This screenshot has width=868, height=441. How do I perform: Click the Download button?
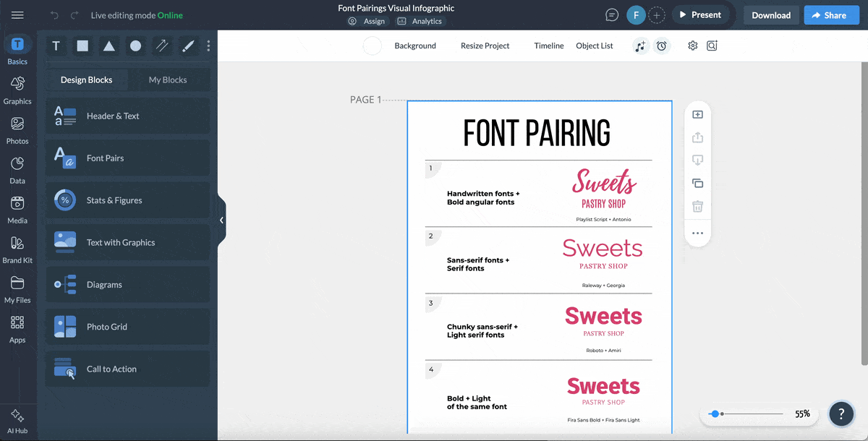click(x=771, y=14)
